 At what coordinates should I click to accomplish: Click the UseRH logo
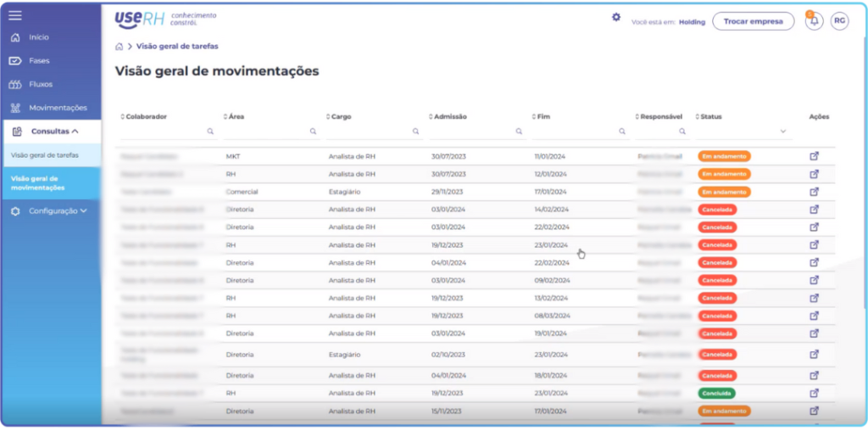point(165,20)
